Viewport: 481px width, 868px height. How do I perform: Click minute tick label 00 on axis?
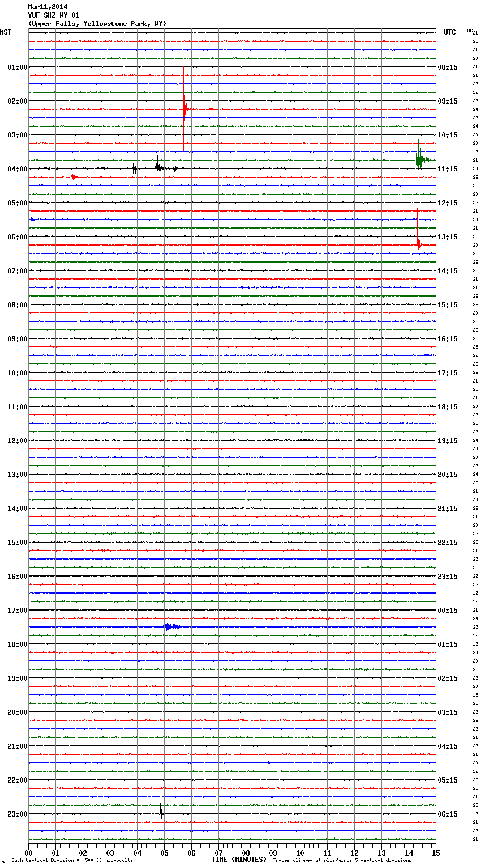click(x=28, y=853)
